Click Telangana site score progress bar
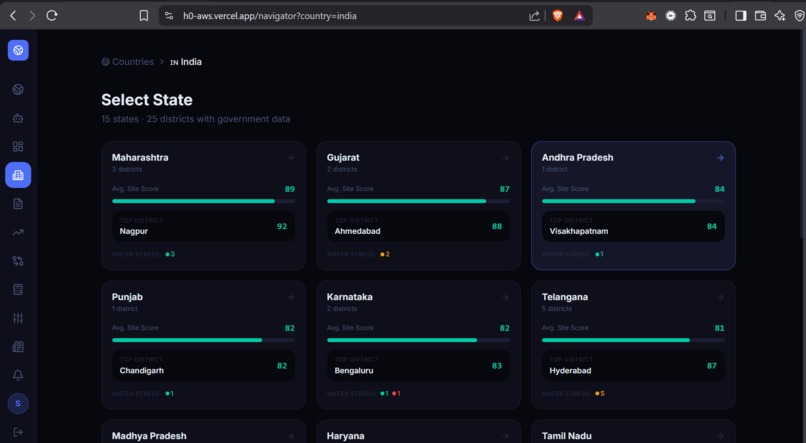The image size is (806, 443). point(633,340)
